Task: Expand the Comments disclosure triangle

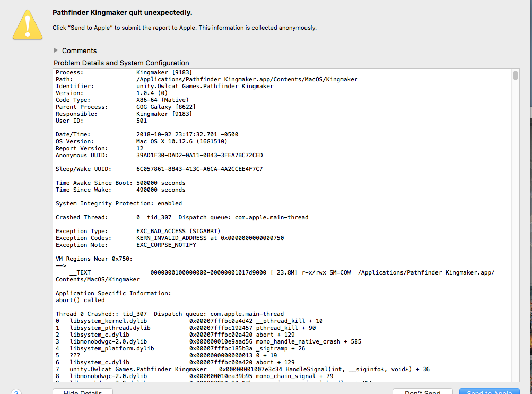Action: click(56, 50)
